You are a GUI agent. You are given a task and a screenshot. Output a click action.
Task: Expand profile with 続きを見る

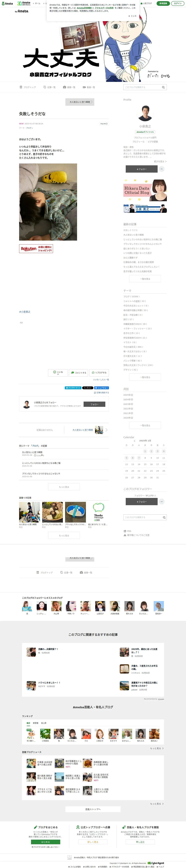point(160,161)
